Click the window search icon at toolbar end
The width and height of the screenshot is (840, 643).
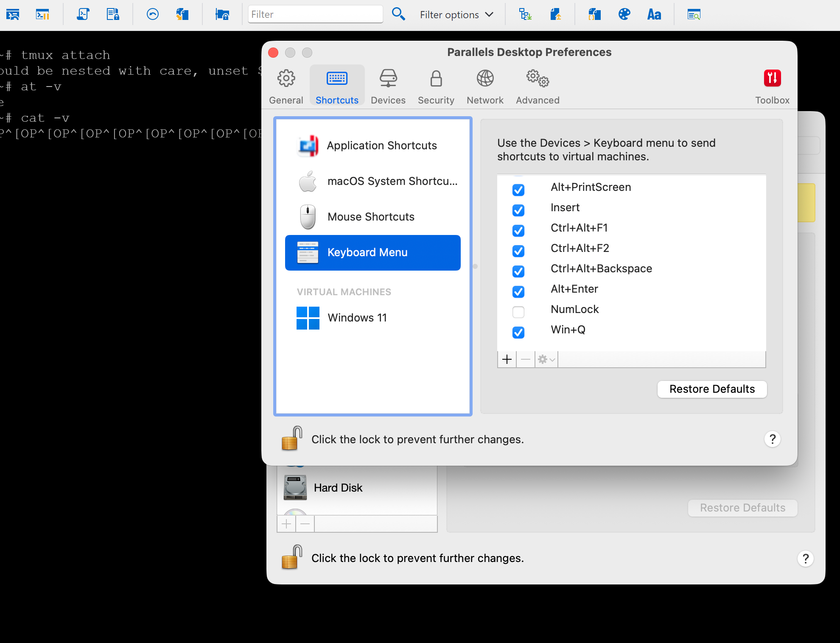point(694,14)
